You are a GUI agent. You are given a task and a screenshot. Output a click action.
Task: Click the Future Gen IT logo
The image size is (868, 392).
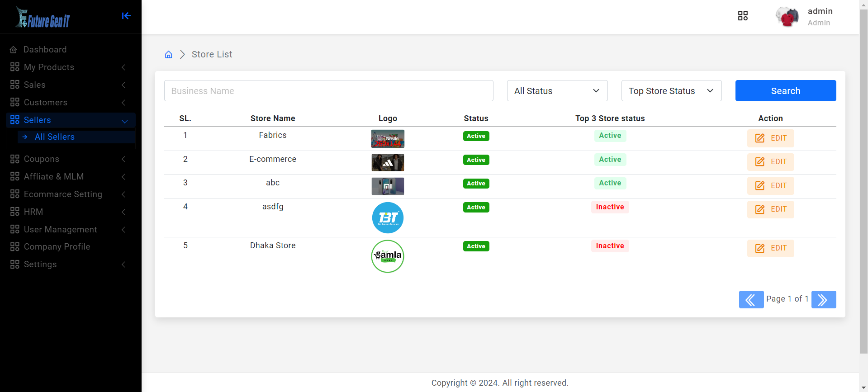[x=43, y=18]
